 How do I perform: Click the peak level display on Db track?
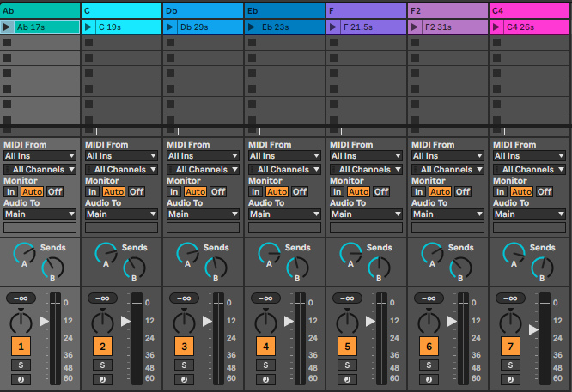pos(184,299)
